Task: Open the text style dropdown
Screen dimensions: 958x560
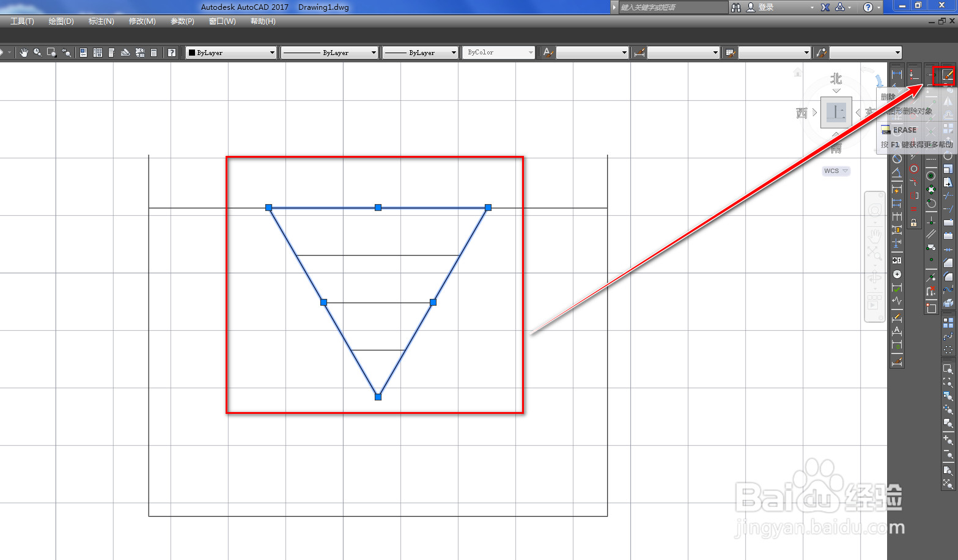Action: pos(592,53)
